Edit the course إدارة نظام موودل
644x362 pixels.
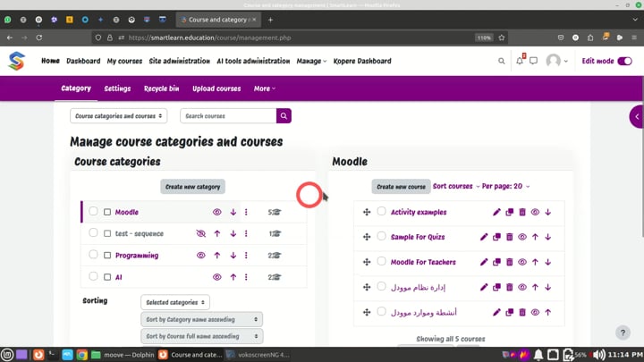pos(484,287)
